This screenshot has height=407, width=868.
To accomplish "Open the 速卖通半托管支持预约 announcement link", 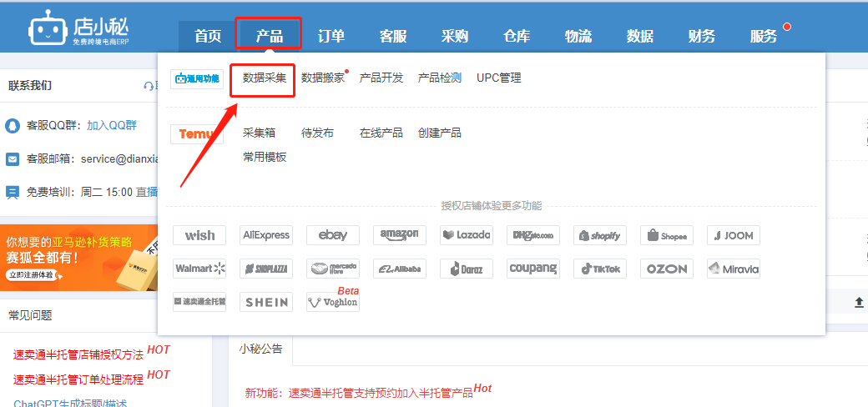I will point(359,393).
